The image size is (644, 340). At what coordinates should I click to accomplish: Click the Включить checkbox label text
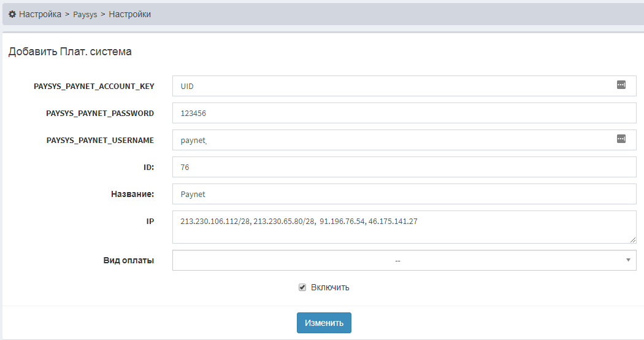click(x=330, y=287)
